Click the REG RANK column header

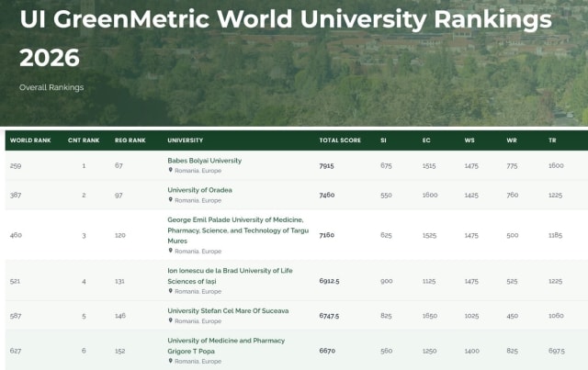[x=130, y=140]
